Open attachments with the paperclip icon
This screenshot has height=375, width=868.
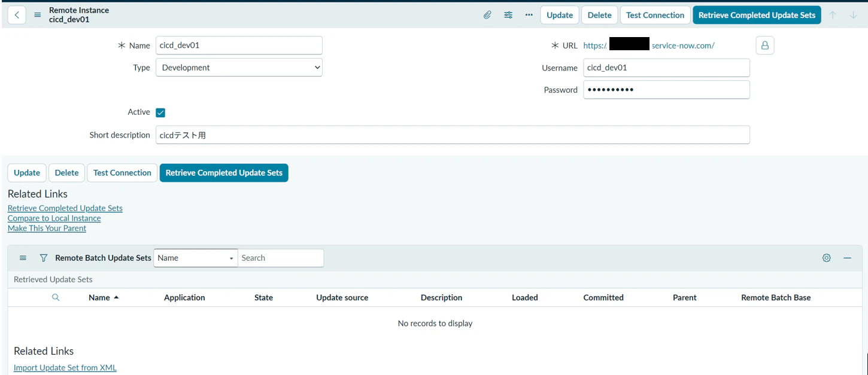(x=487, y=15)
